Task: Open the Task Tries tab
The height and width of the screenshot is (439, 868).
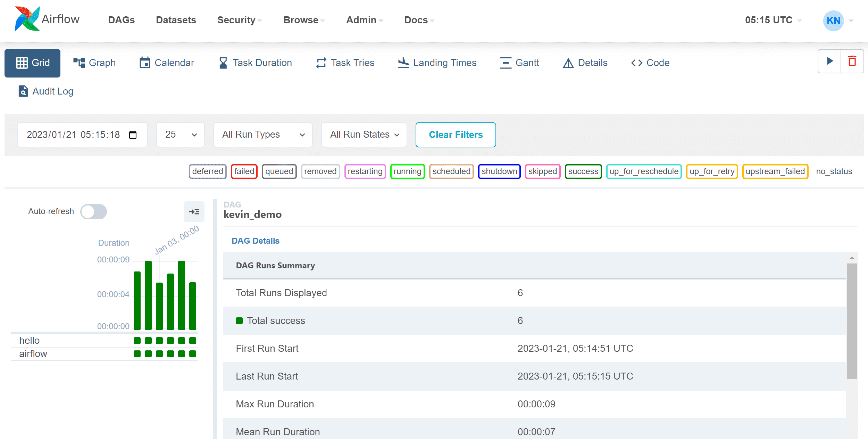Action: tap(345, 63)
